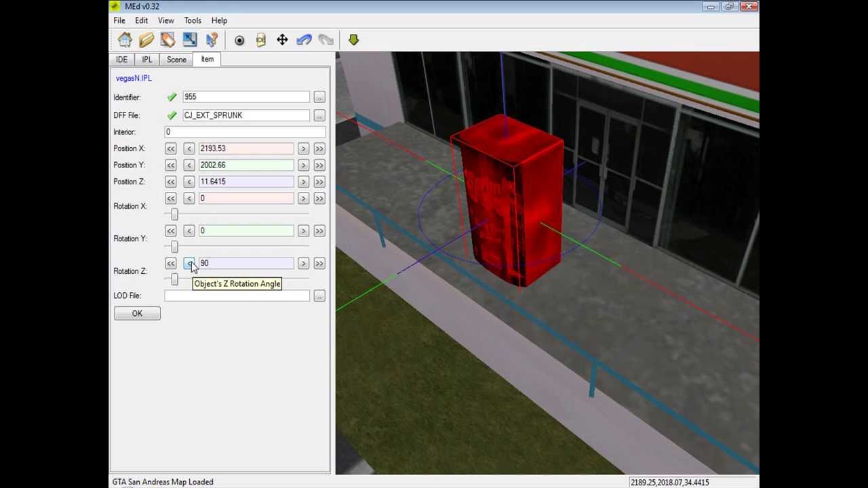Click the green checkmark beside Identifier

pyautogui.click(x=172, y=97)
